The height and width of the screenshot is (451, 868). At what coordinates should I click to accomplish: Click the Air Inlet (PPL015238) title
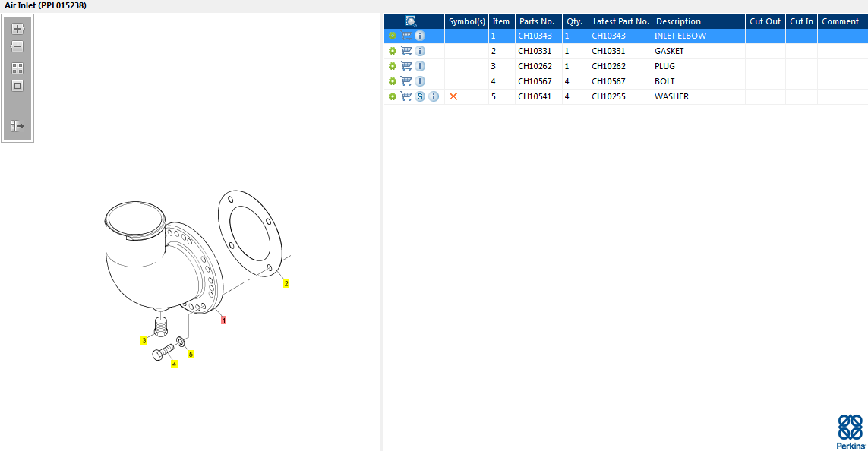point(46,5)
